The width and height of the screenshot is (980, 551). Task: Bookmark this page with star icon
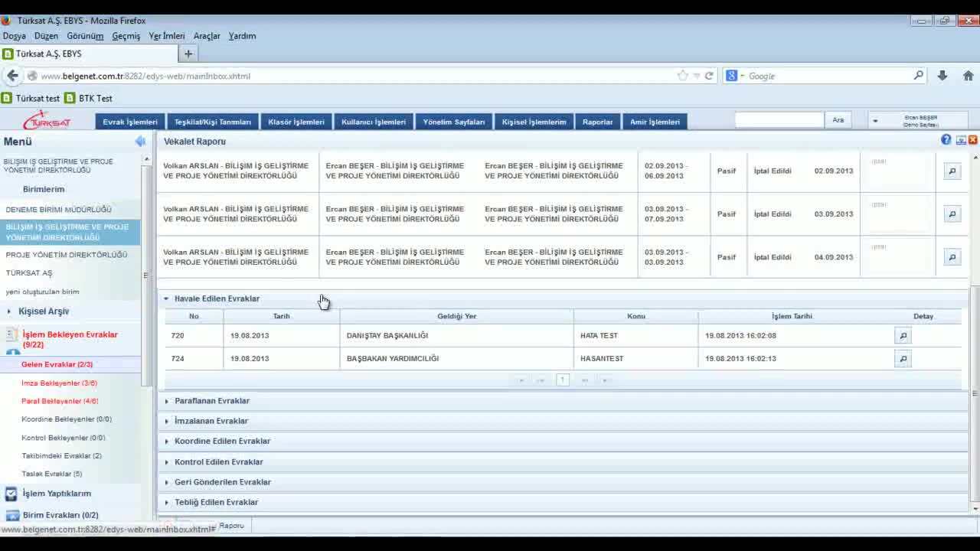682,76
